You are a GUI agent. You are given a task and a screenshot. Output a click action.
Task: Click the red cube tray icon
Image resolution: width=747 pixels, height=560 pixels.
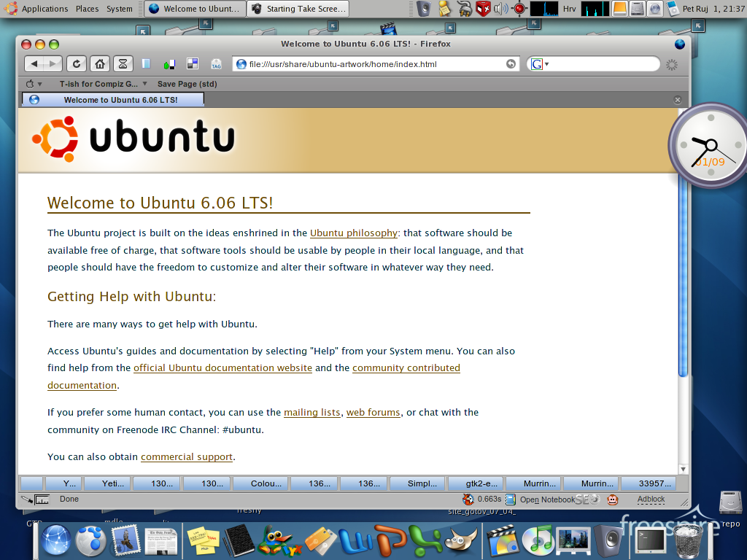pyautogui.click(x=483, y=9)
